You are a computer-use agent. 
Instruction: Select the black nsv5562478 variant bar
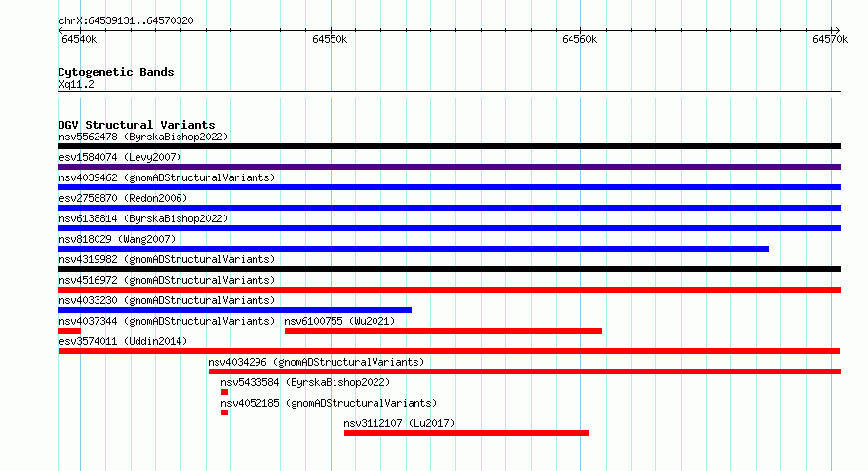tap(449, 146)
